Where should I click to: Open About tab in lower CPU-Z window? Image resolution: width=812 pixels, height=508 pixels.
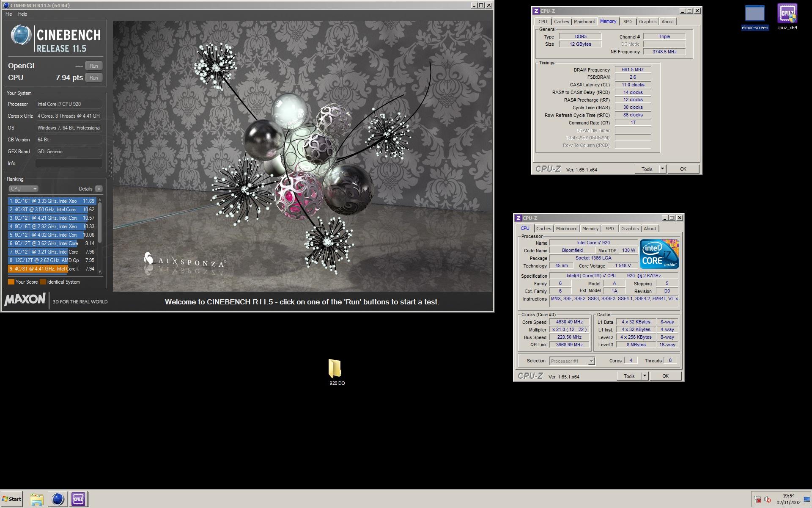click(650, 229)
